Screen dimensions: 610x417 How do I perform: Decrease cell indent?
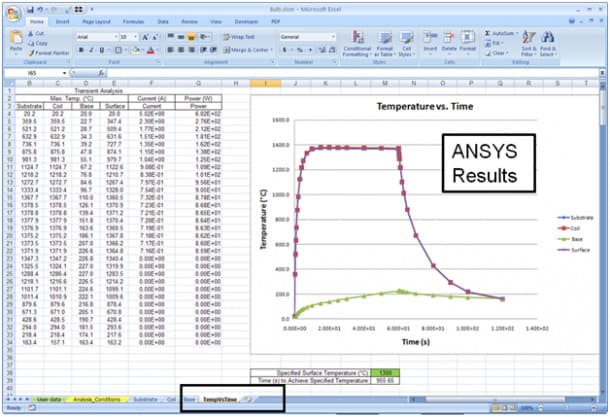(203, 50)
